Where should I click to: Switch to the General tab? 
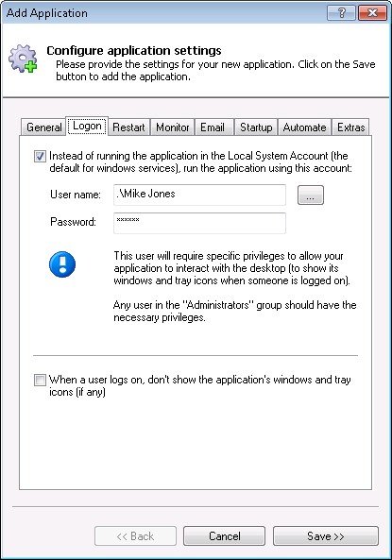click(x=43, y=127)
